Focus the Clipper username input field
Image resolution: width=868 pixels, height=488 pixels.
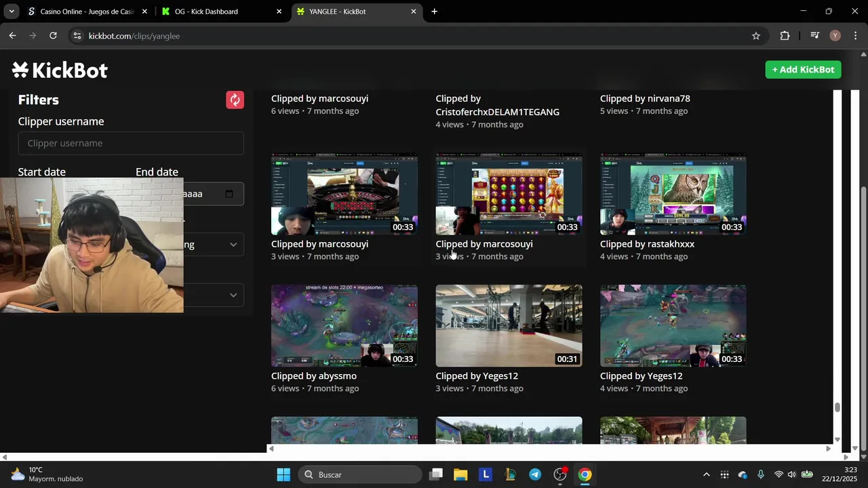point(131,143)
